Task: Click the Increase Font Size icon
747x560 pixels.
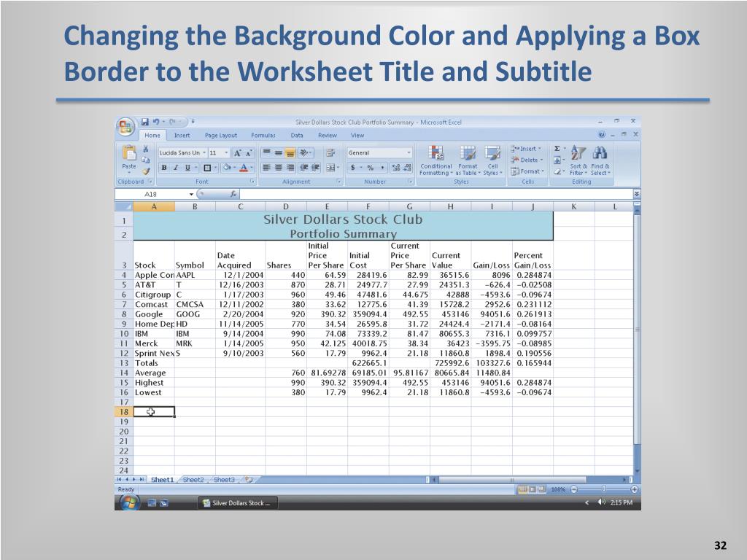Action: 237,153
